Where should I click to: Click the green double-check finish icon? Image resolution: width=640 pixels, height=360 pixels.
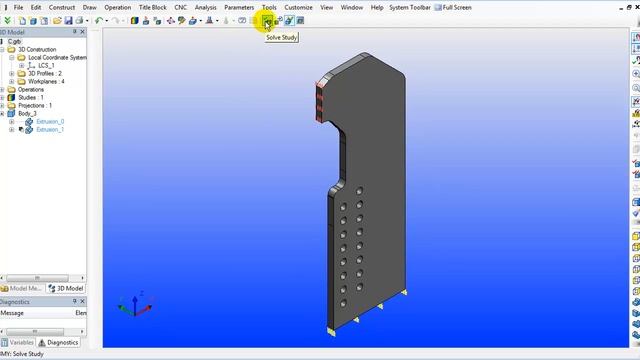tap(7, 20)
